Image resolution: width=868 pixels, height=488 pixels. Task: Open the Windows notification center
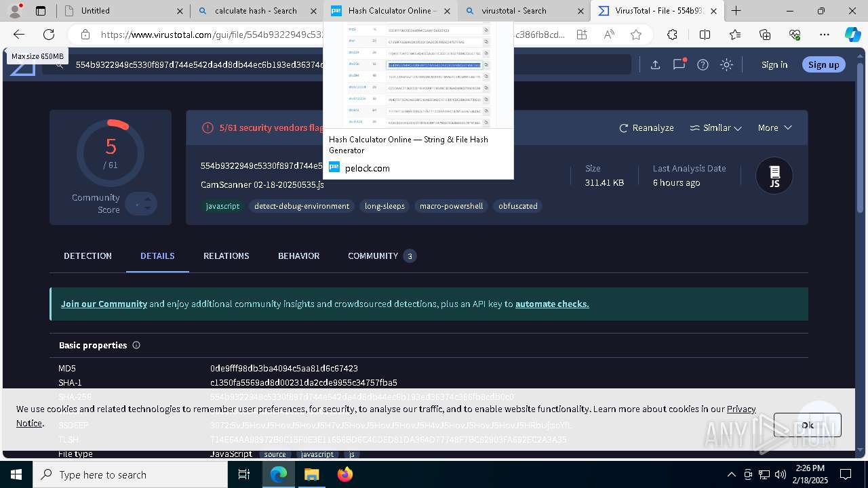tap(846, 474)
